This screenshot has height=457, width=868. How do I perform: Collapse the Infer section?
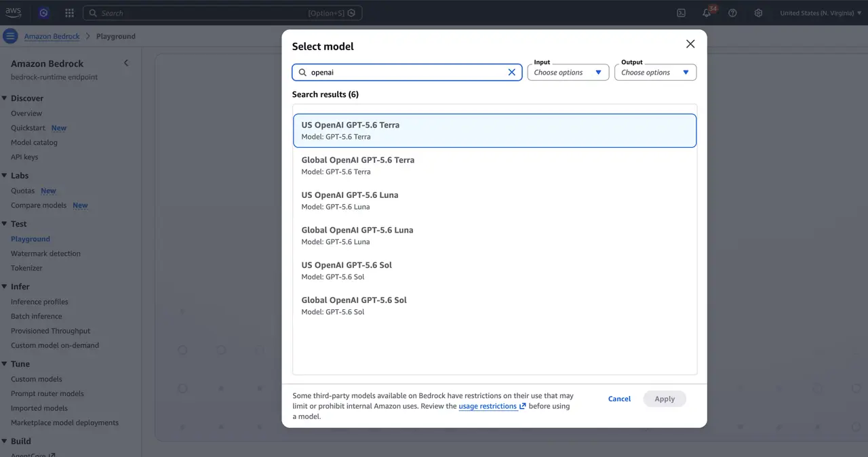tap(4, 287)
